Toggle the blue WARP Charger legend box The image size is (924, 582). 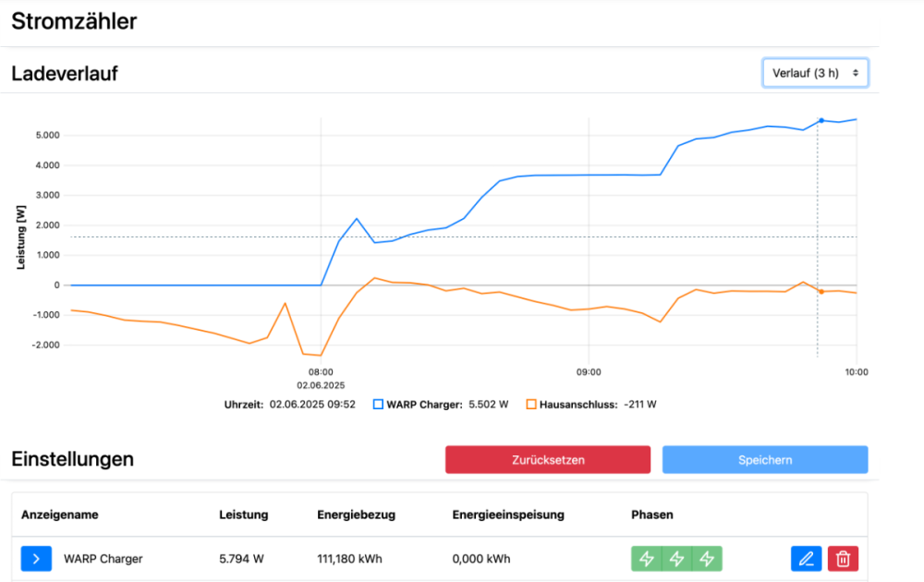click(x=379, y=405)
